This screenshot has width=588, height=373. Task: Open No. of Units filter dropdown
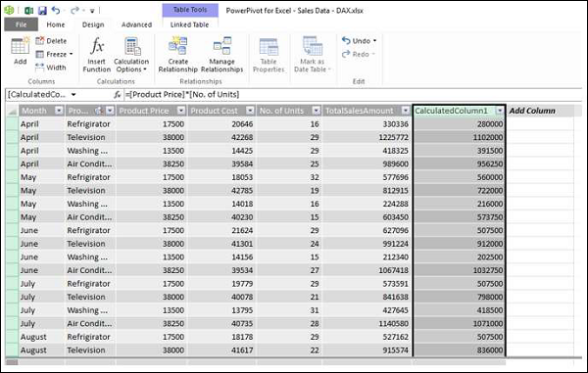tap(317, 111)
